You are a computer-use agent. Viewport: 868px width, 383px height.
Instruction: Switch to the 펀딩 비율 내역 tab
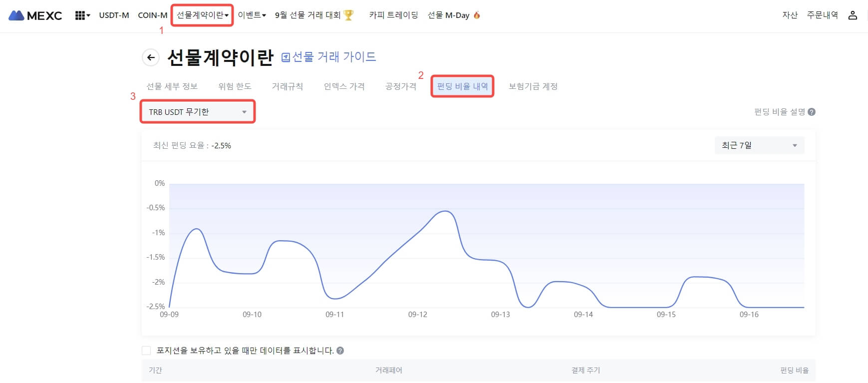tap(462, 86)
